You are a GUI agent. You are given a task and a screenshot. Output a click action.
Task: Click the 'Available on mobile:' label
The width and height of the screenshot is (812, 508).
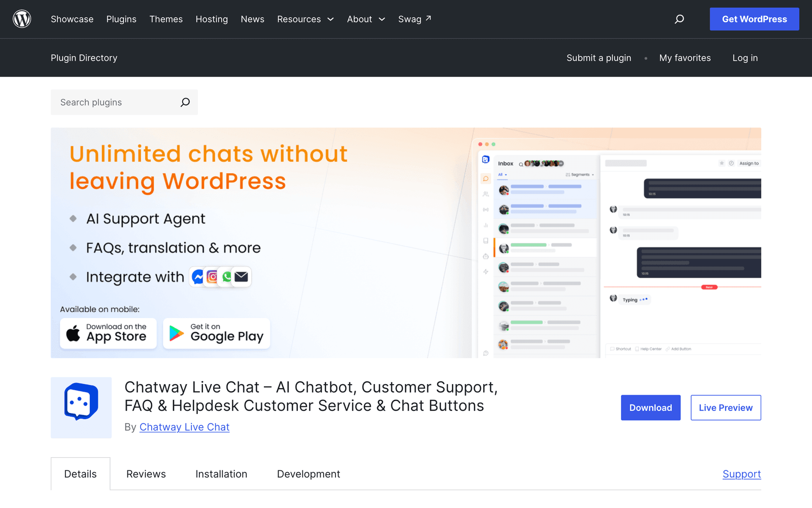click(x=99, y=309)
